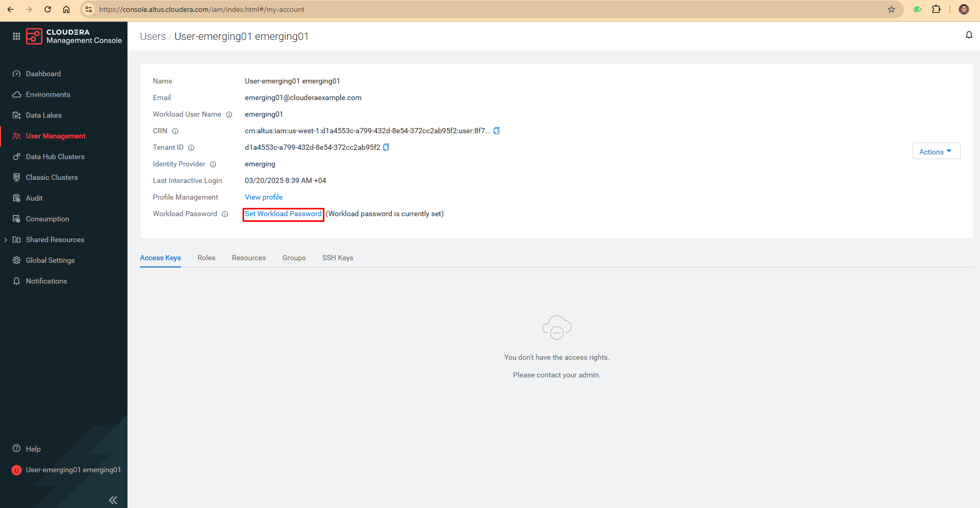Click the Consumption icon in sidebar
The width and height of the screenshot is (980, 508).
[17, 219]
